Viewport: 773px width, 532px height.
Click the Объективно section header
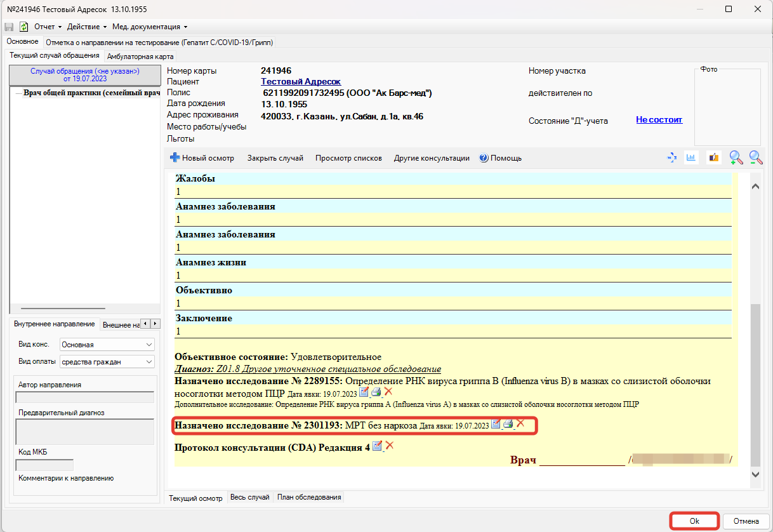(x=453, y=290)
